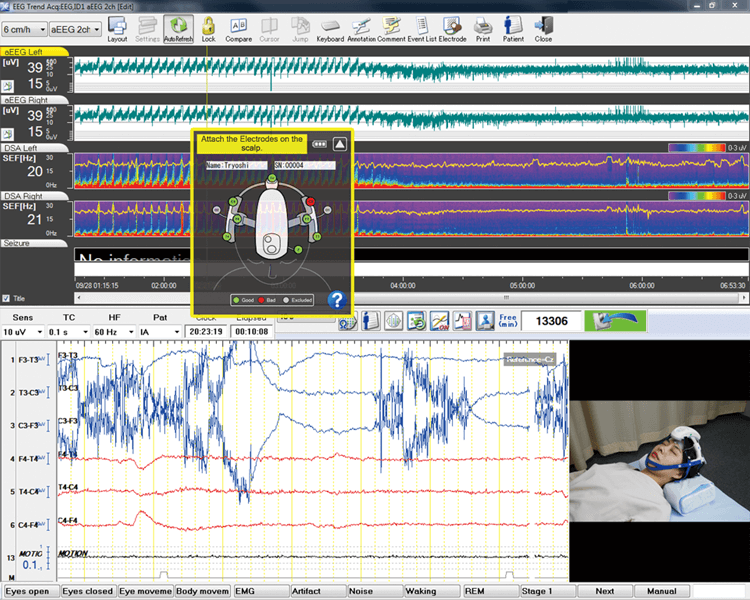
Task: Click the person camera video icon
Action: pyautogui.click(x=485, y=321)
